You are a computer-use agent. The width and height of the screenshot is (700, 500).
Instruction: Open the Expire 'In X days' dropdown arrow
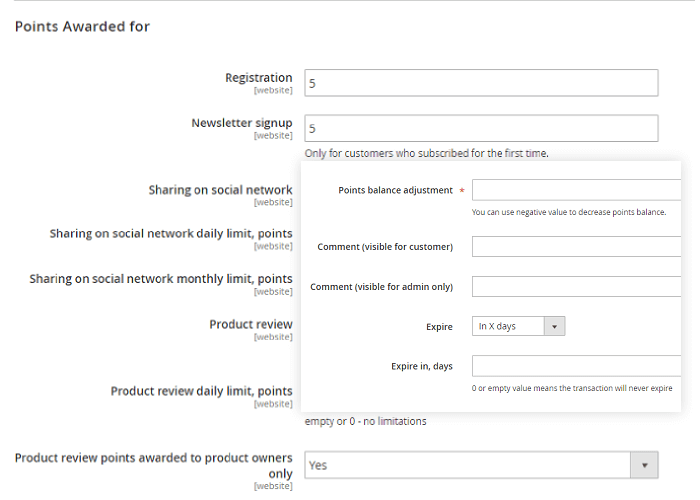click(556, 326)
